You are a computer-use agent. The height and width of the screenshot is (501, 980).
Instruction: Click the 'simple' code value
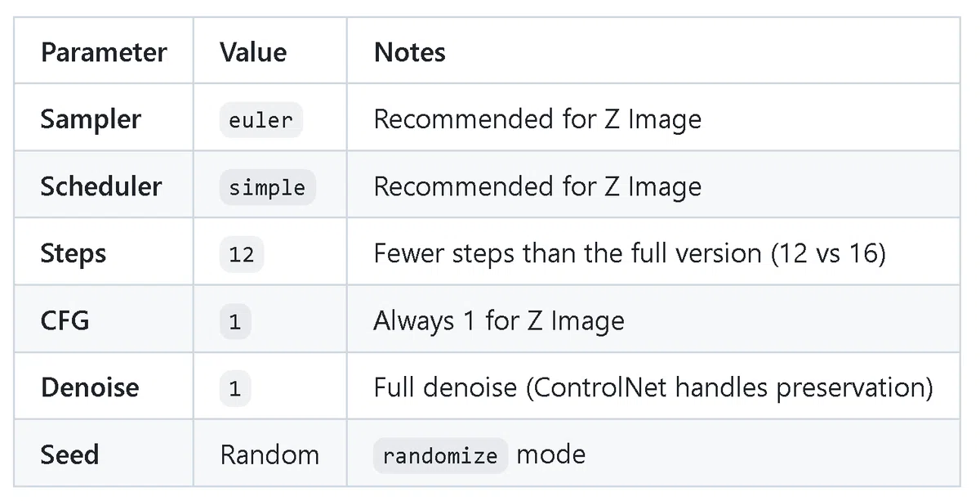pos(267,187)
